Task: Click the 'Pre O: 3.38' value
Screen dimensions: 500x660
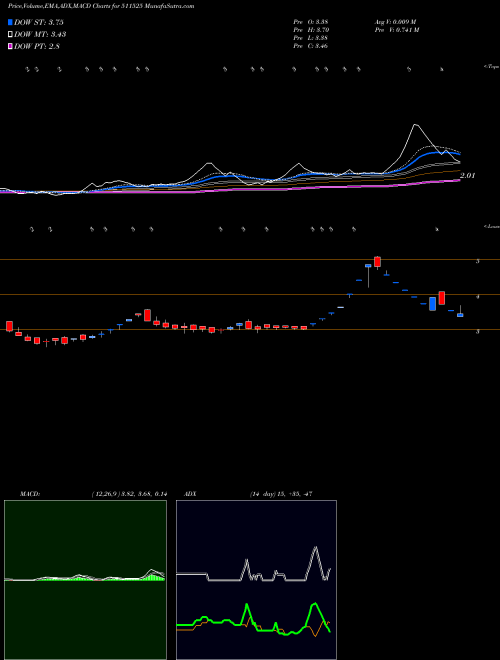Action: [x=311, y=22]
